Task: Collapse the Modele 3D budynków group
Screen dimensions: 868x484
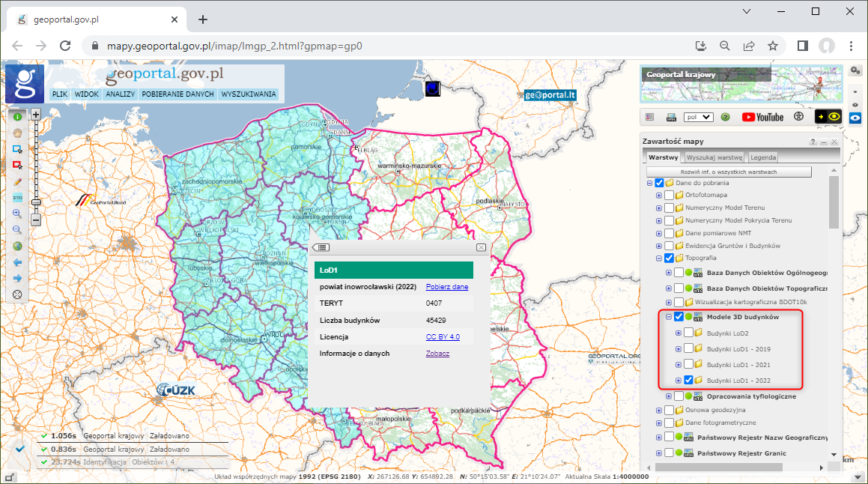Action: [x=668, y=317]
